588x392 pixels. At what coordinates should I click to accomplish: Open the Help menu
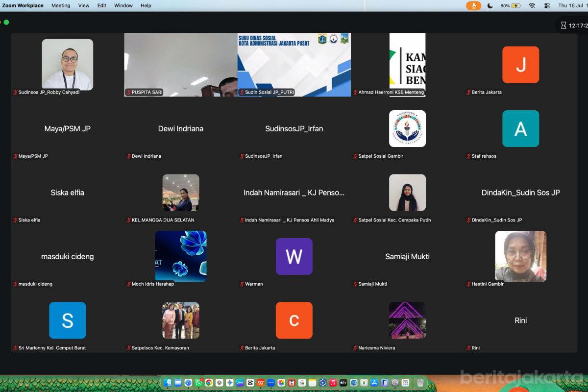pyautogui.click(x=146, y=5)
